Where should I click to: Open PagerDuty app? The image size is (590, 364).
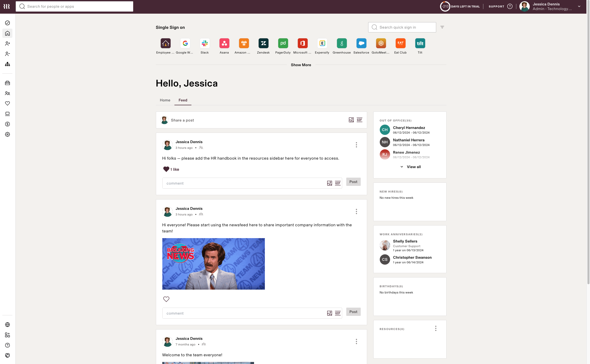pos(283,43)
